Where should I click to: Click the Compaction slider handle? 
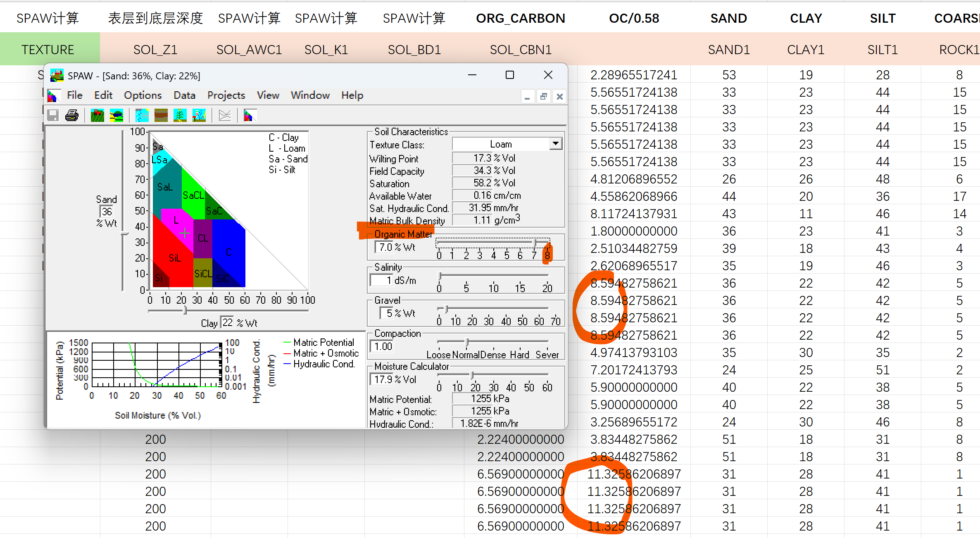point(467,342)
